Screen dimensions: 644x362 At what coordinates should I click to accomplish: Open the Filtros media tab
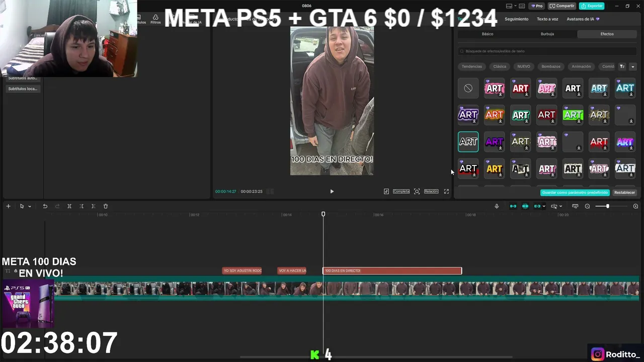tap(155, 19)
